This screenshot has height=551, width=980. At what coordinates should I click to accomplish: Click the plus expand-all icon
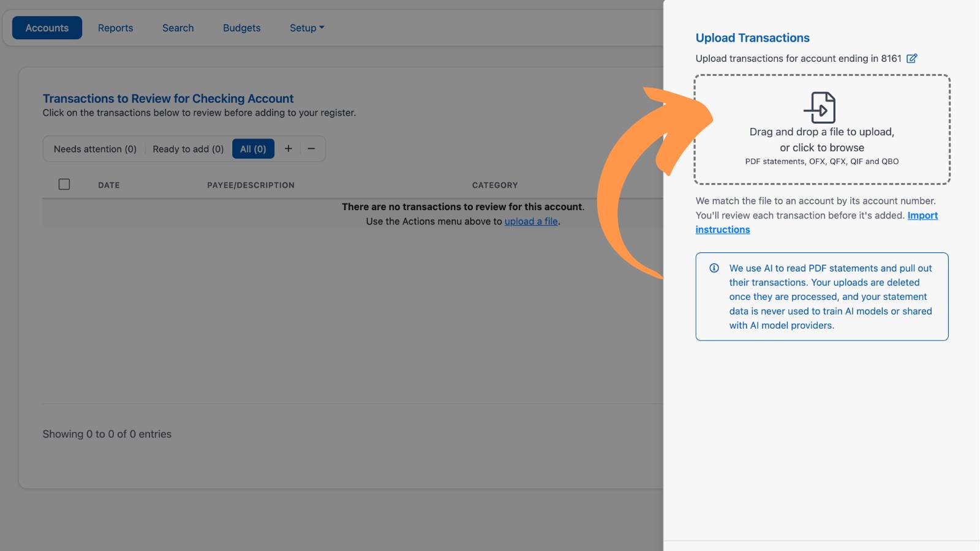point(288,149)
